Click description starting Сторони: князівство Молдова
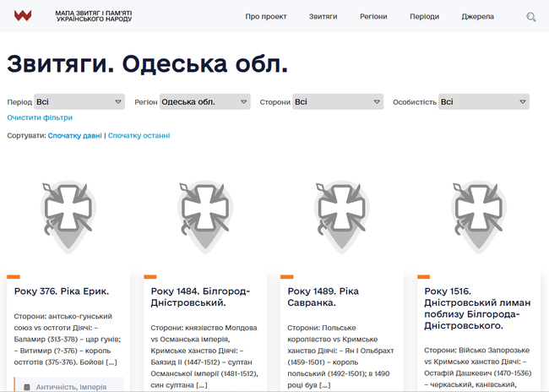549x392 pixels. click(204, 357)
